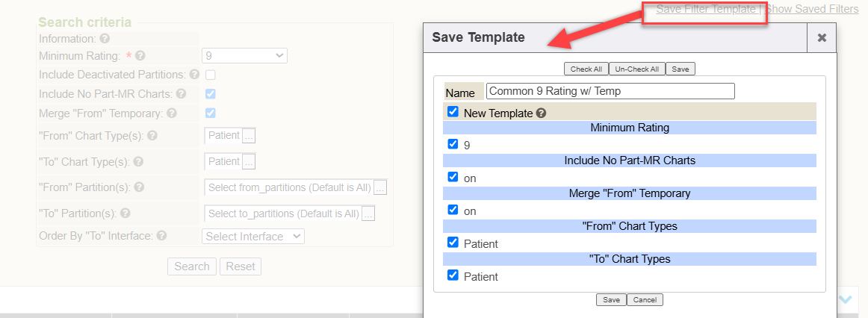This screenshot has height=318, width=868.
Task: Uncheck the New Template checkbox
Action: pyautogui.click(x=453, y=112)
